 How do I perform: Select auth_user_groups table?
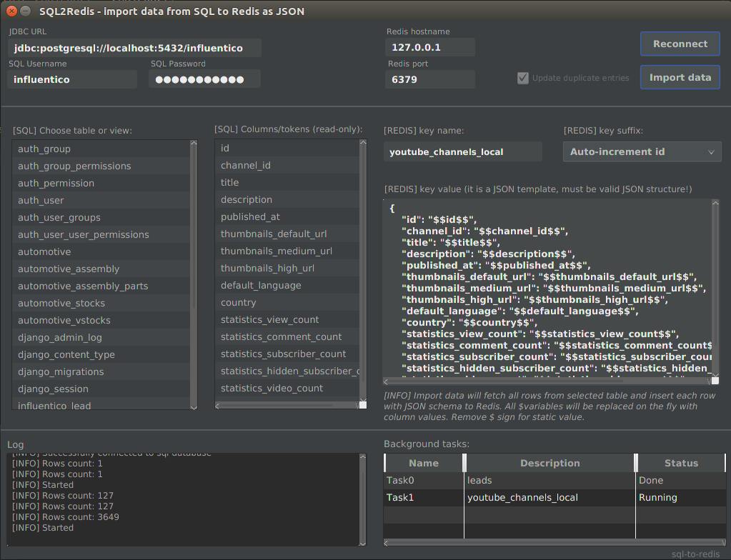coord(101,218)
